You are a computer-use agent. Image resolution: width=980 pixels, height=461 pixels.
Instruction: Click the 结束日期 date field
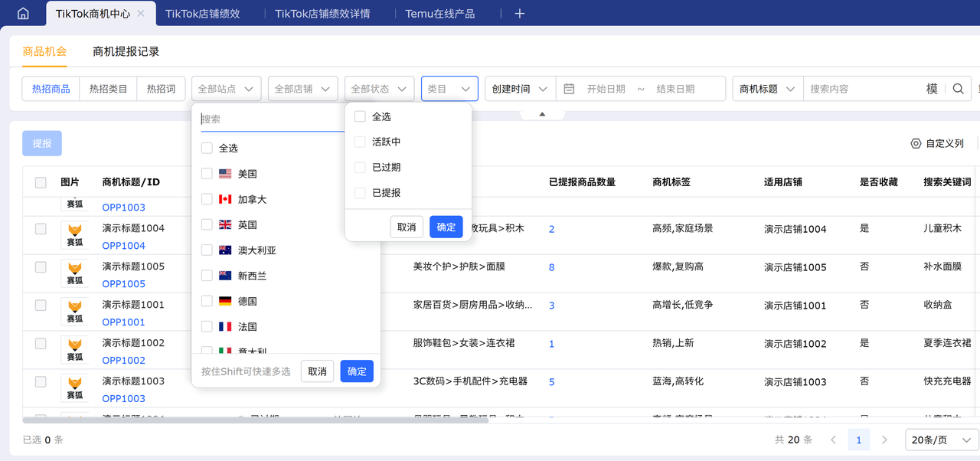(675, 89)
